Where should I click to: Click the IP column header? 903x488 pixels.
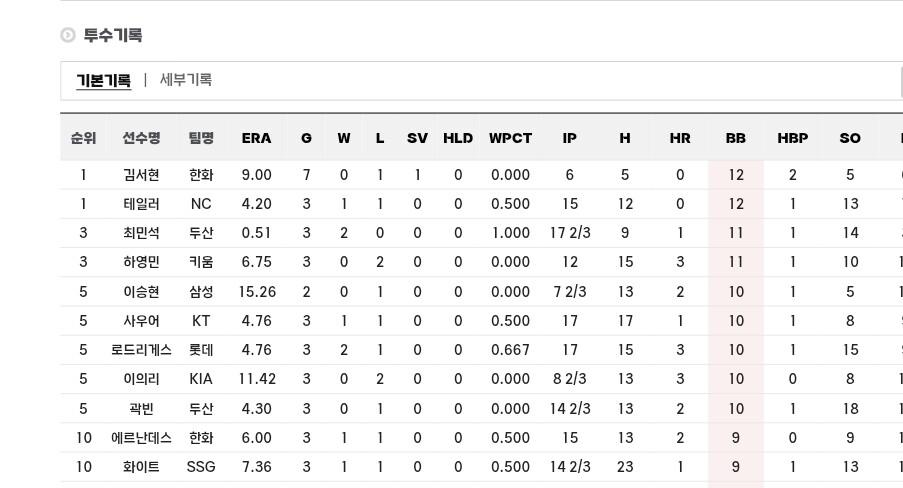(x=569, y=138)
